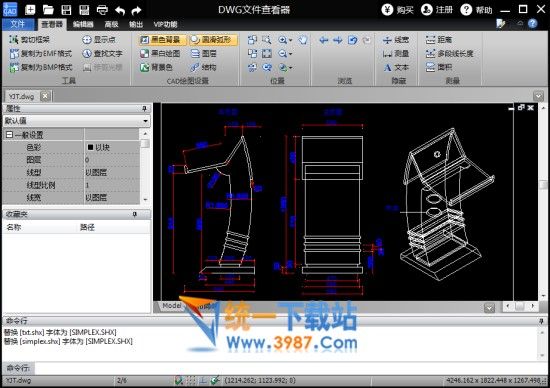This screenshot has width=550, height=388.
Task: Toggle the 黑色背景 black background option
Action: (162, 40)
